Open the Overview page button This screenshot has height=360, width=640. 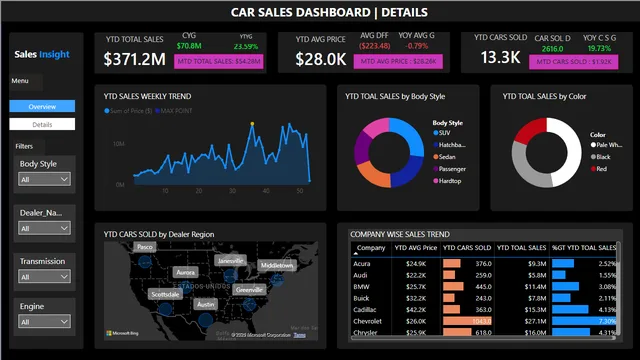coord(42,106)
